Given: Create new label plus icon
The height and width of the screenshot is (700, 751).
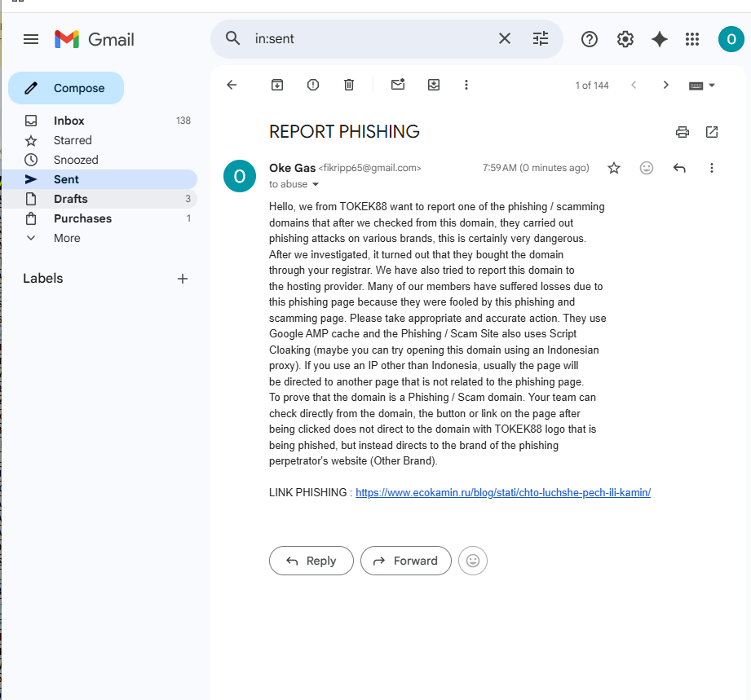Looking at the screenshot, I should point(183,279).
